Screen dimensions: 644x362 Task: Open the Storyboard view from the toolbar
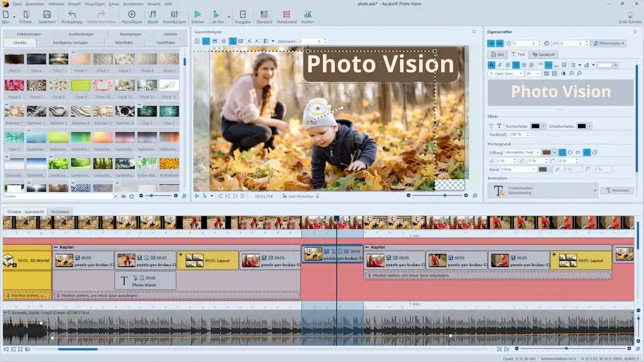[x=287, y=17]
